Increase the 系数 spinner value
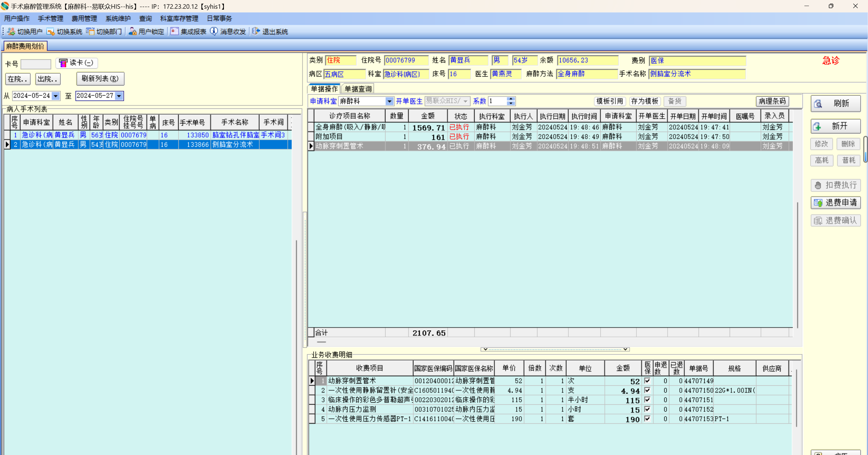 (511, 99)
